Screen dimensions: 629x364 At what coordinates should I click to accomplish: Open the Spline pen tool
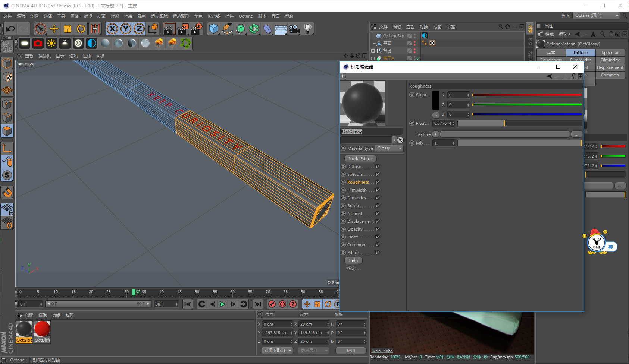coord(227,29)
